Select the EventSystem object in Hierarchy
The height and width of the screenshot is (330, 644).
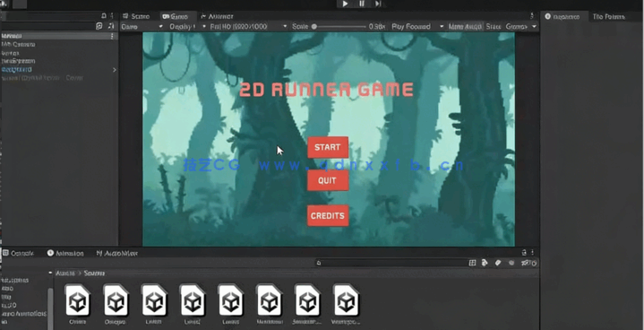(x=18, y=61)
